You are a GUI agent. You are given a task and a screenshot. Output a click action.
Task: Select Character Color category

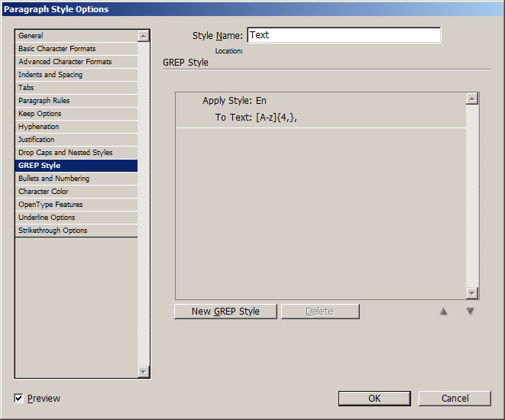tap(76, 192)
